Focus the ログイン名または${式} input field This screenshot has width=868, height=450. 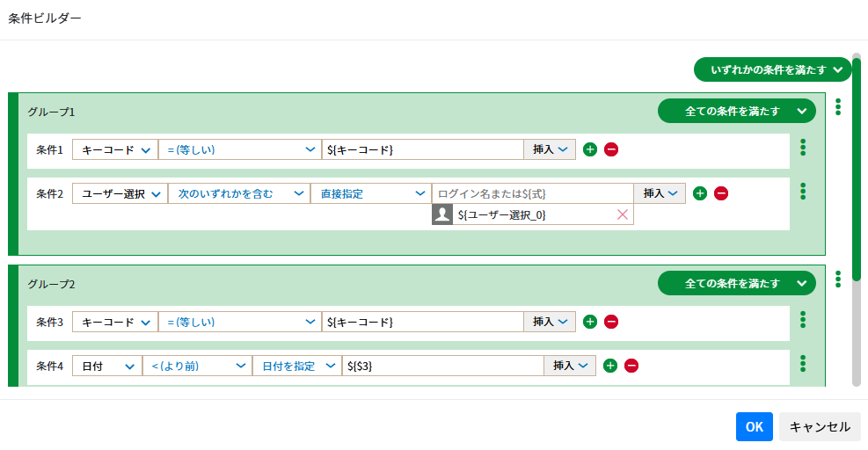pos(532,193)
